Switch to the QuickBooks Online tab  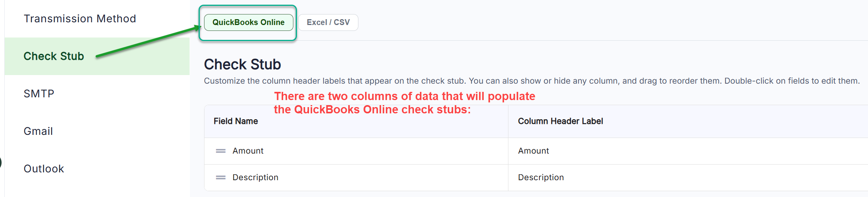248,22
